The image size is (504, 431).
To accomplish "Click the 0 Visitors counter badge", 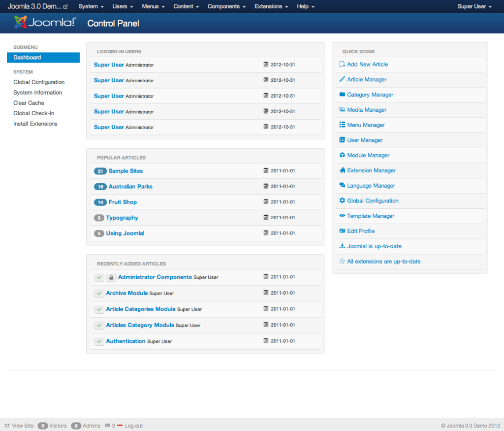I will coord(43,426).
